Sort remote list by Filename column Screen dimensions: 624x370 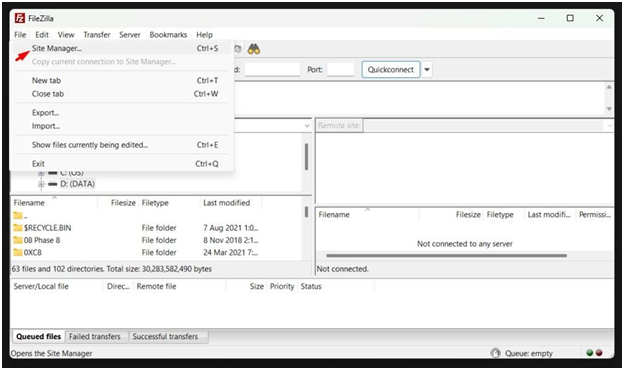(x=367, y=215)
